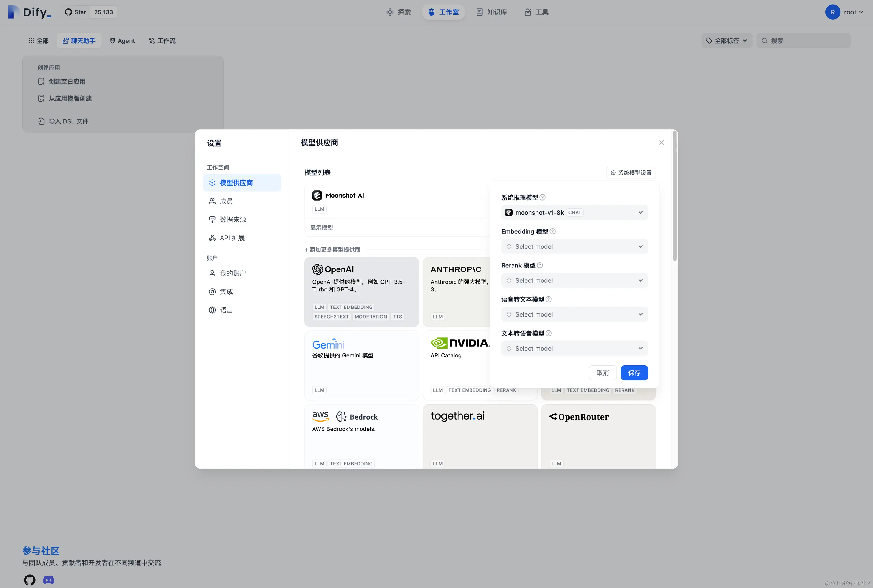873x588 pixels.
Task: Expand the 全部标签 dropdown
Action: (727, 40)
